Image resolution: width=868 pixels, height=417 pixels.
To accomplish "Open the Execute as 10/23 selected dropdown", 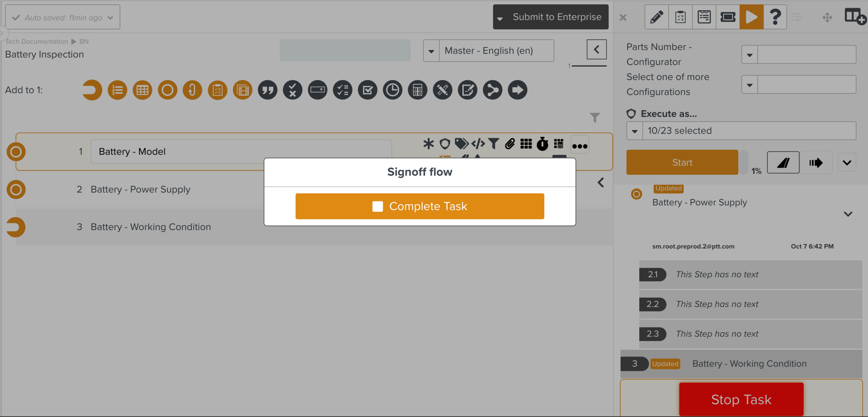I will coord(635,131).
